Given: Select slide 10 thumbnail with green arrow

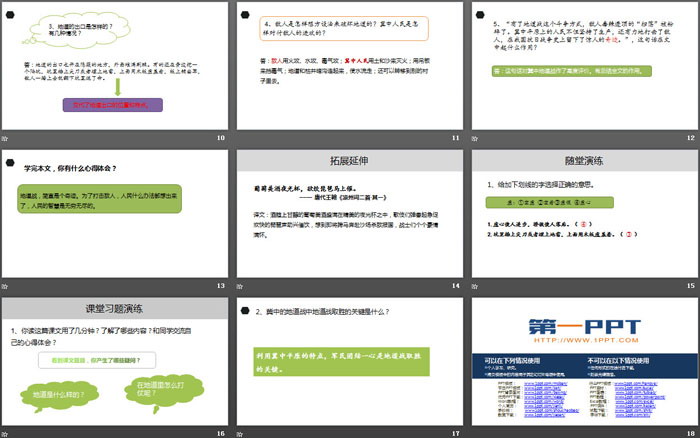Looking at the screenshot, I should [115, 65].
